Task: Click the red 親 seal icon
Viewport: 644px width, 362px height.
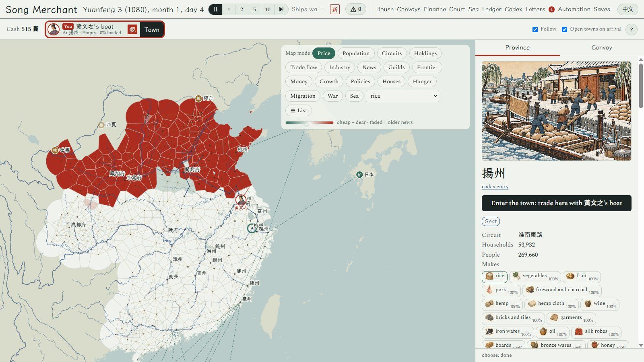Action: [132, 29]
